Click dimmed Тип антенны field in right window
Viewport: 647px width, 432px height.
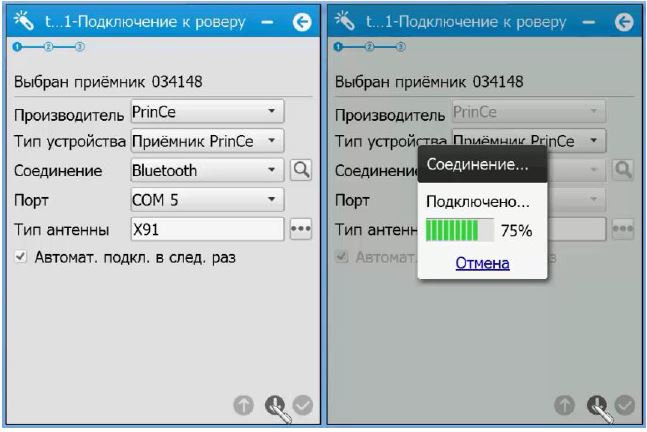[576, 229]
